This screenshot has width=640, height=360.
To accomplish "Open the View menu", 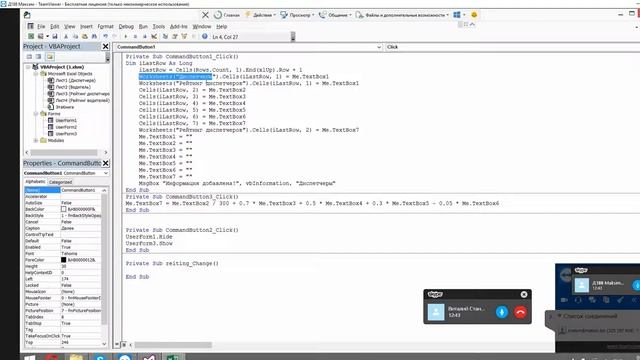I will coord(70,27).
